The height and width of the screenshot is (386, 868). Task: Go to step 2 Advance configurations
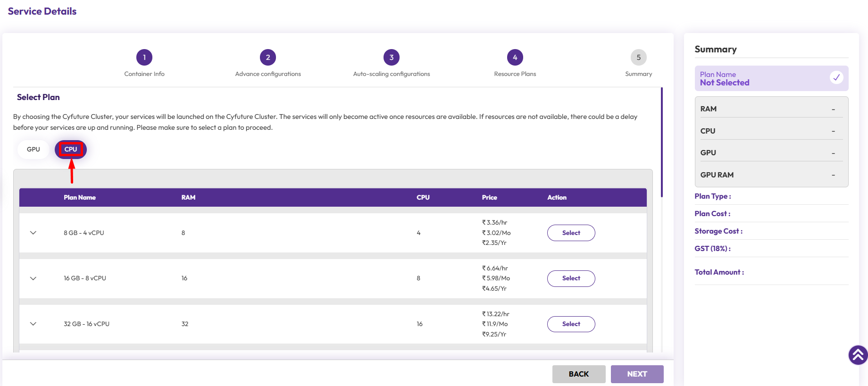(268, 58)
